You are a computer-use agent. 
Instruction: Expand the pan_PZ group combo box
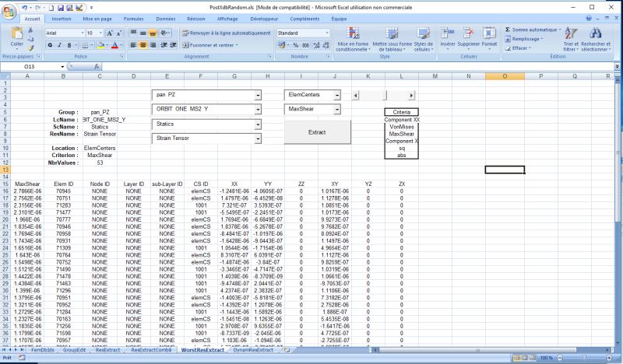point(258,95)
